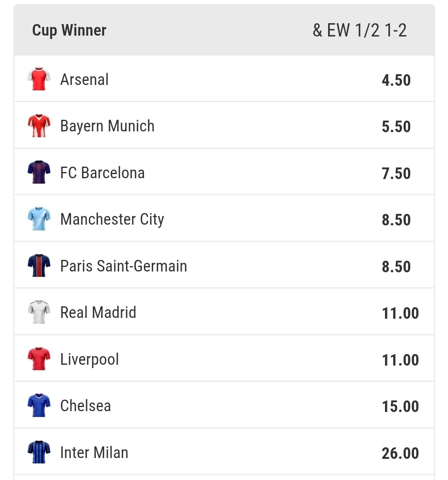Image resolution: width=448 pixels, height=480 pixels.
Task: Click the Bayern Munich jersey icon
Action: point(39,126)
